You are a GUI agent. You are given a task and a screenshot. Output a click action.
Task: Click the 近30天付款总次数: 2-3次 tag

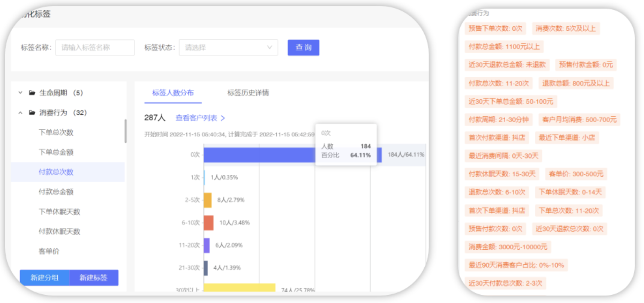505,283
